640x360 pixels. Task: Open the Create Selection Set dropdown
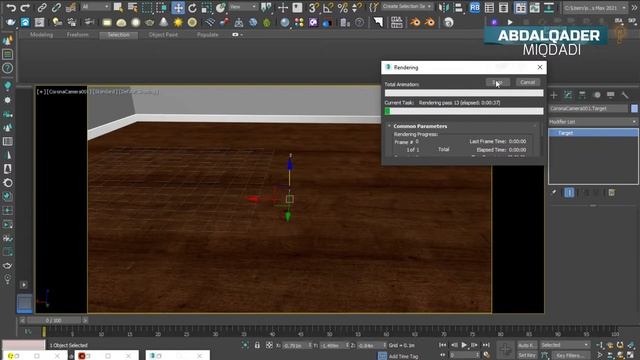(407, 7)
